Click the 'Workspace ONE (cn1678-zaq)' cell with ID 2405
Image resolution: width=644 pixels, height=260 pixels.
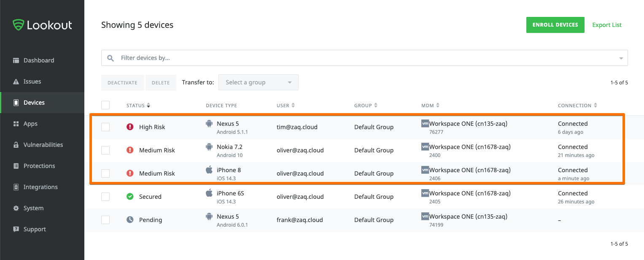pos(466,197)
